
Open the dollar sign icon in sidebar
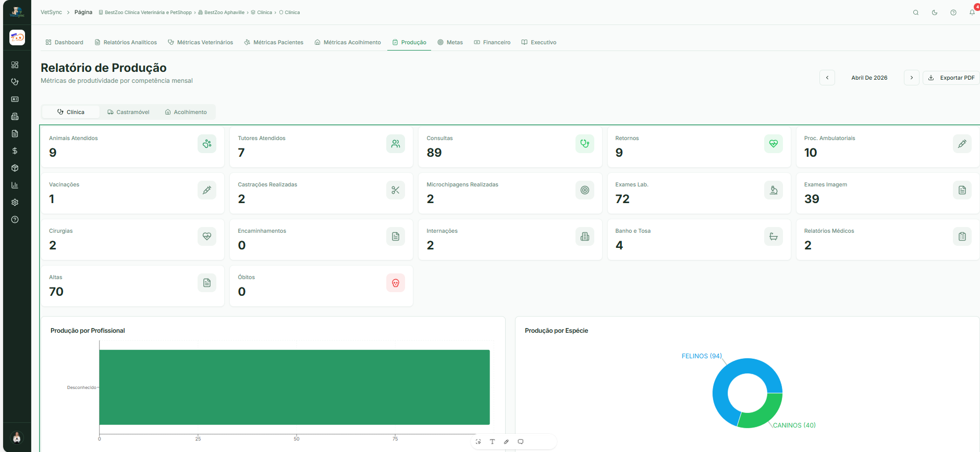[x=15, y=150]
